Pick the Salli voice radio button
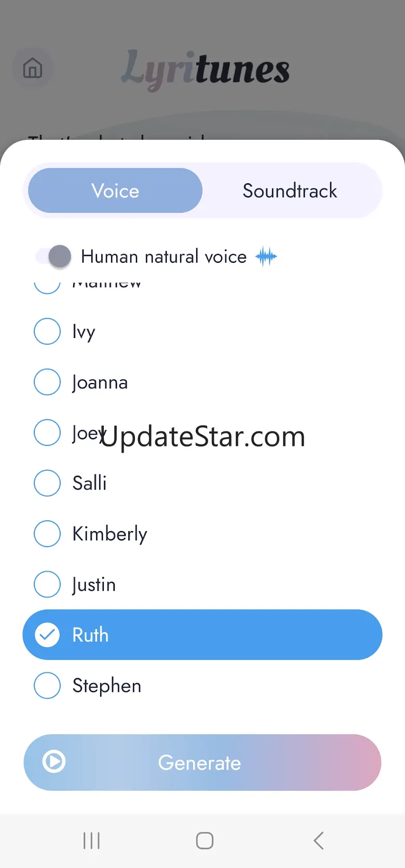 [47, 483]
